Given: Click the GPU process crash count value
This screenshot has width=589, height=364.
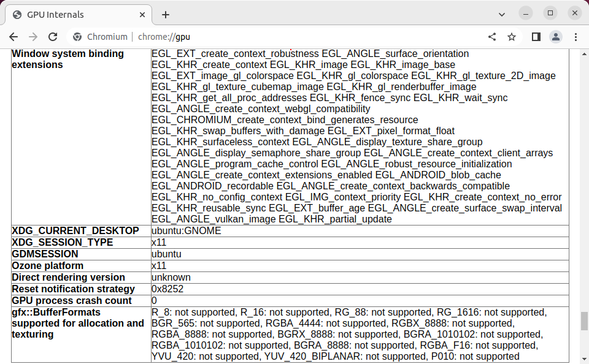Looking at the screenshot, I should pos(155,301).
